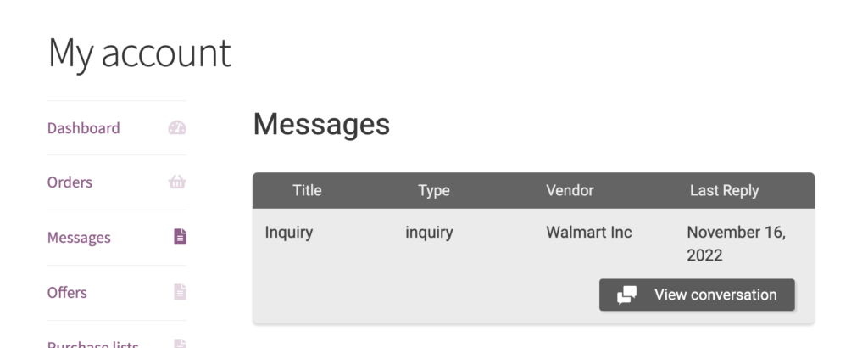Click the Purchase lists document icon
This screenshot has height=348, width=868.
point(180,344)
